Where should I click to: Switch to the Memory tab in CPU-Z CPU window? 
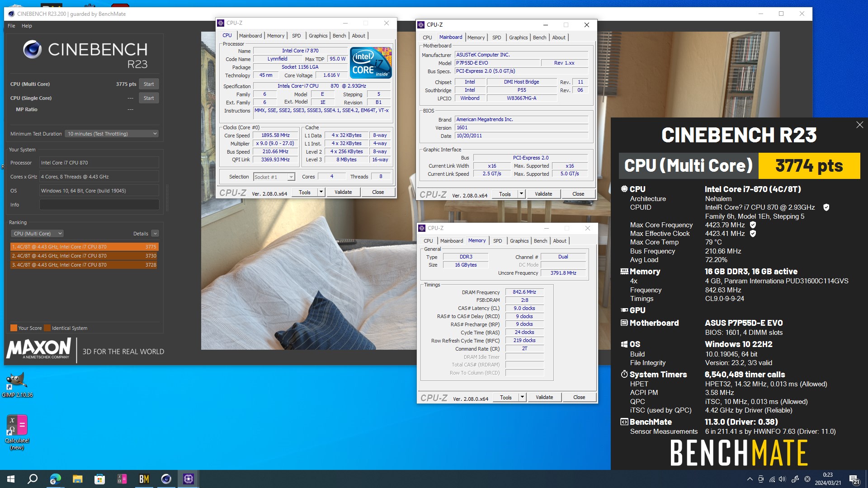coord(276,36)
